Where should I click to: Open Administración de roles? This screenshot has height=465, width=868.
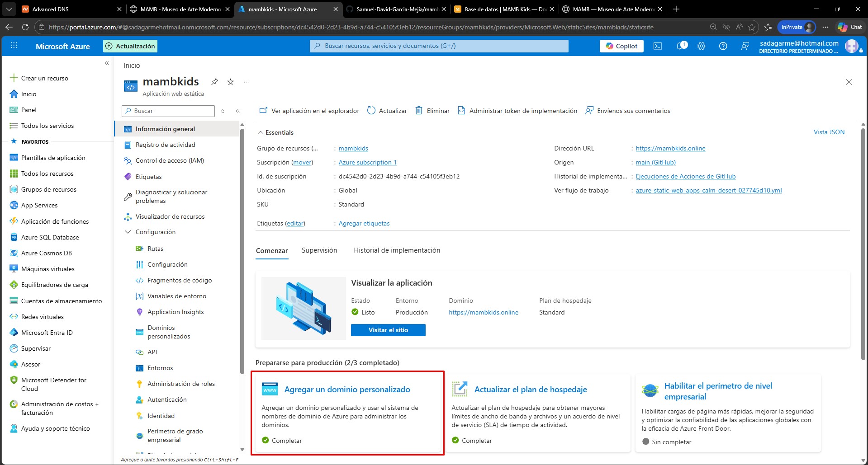coord(181,384)
